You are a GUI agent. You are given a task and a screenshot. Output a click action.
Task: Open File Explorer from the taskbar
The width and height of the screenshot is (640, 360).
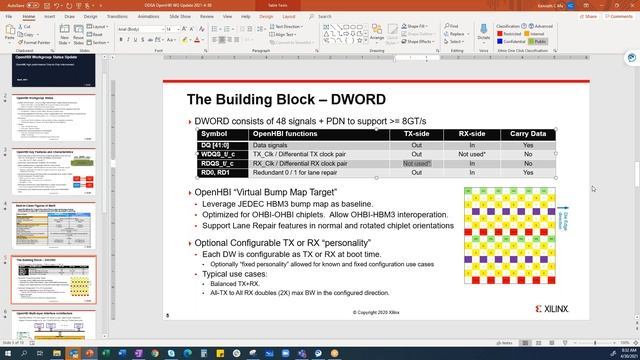pyautogui.click(x=57, y=353)
